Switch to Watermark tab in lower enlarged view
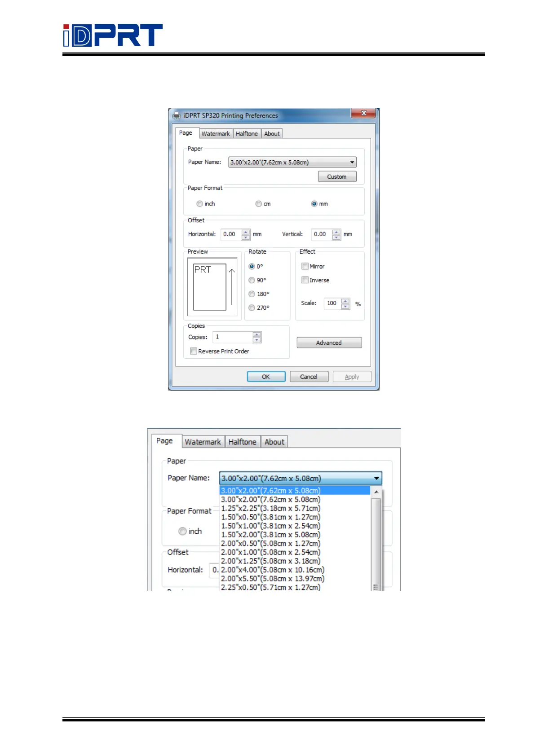Screen dimensions: 535x756 point(203,442)
